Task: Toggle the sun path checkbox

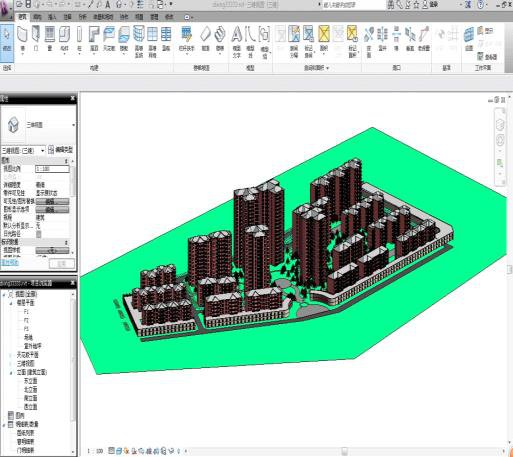Action: pos(39,234)
